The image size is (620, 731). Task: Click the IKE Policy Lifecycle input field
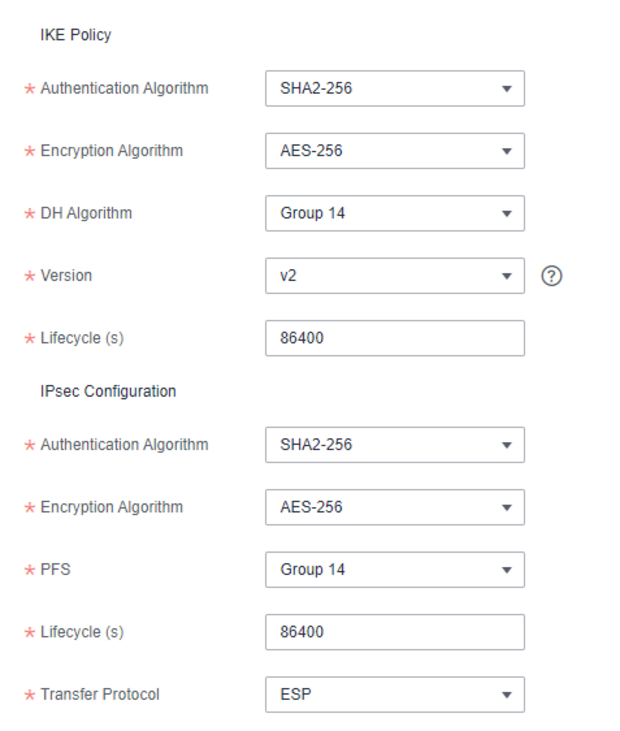tap(394, 338)
